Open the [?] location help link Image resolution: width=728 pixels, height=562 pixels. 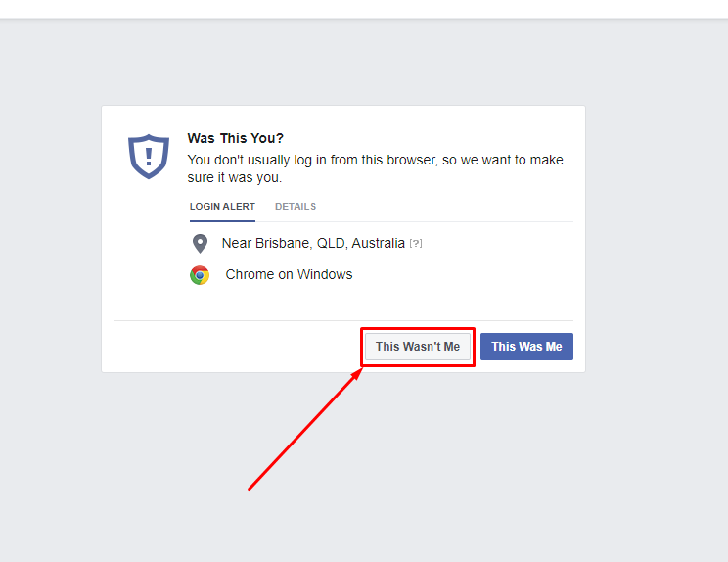pos(416,244)
